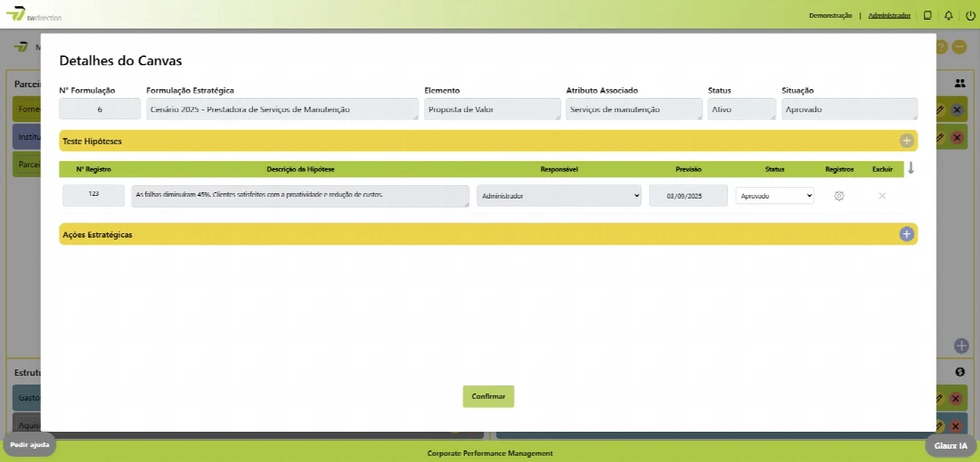Click the Pedir ajuda button

[x=29, y=445]
